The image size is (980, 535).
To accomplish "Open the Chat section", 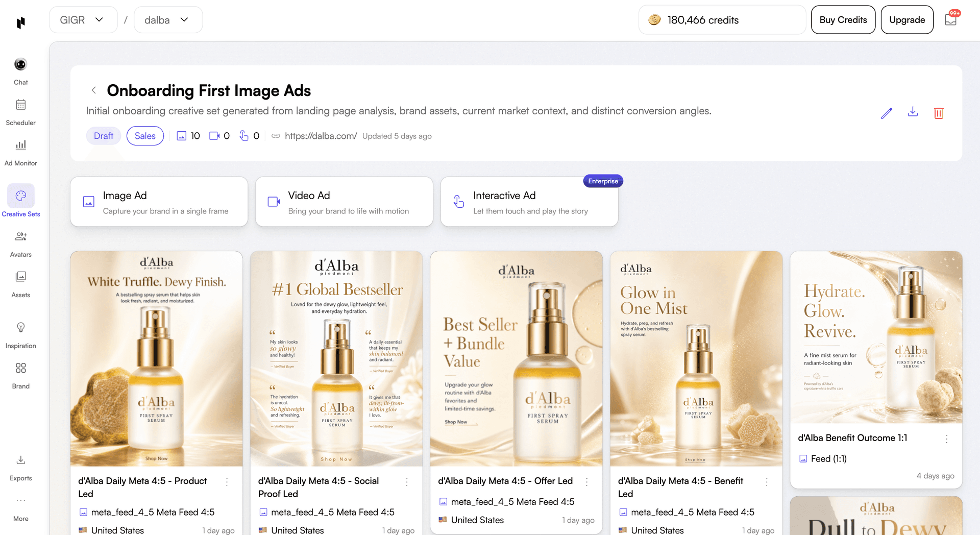I will click(x=20, y=71).
